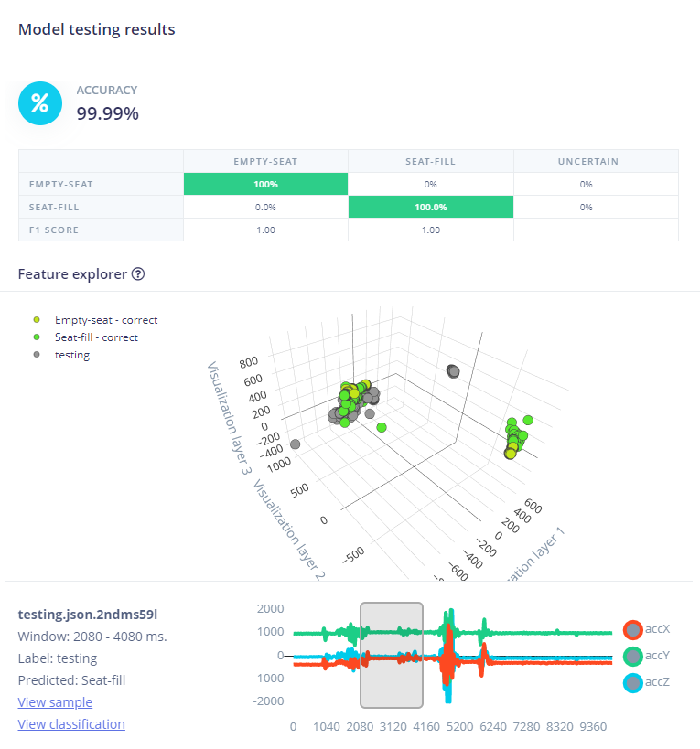Toggle the gray testing legend dot
Image resolution: width=700 pixels, height=749 pixels.
pos(37,355)
